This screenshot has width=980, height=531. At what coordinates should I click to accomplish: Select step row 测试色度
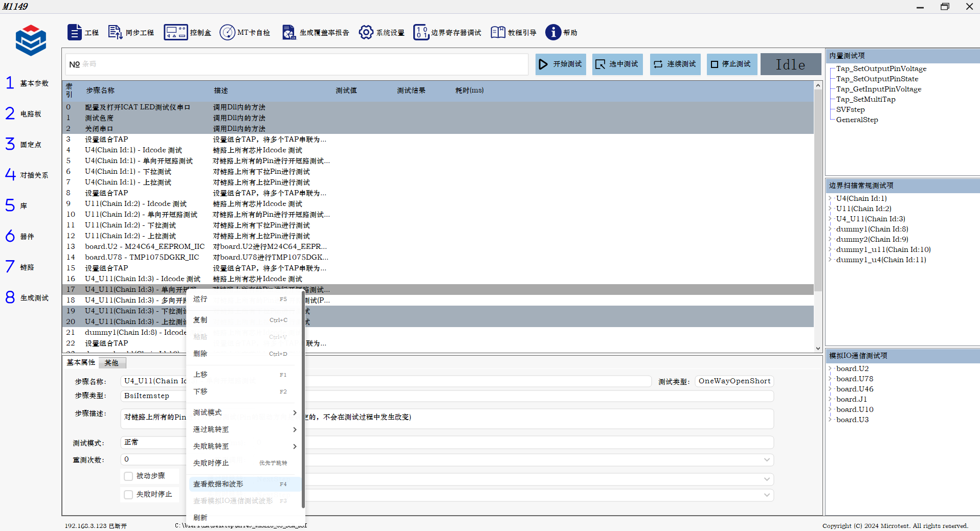(x=438, y=118)
